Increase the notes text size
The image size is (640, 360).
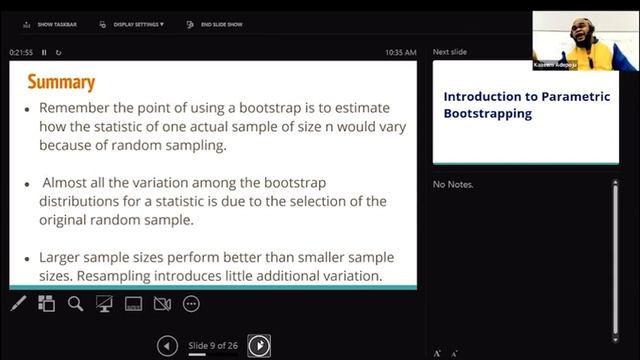[437, 353]
